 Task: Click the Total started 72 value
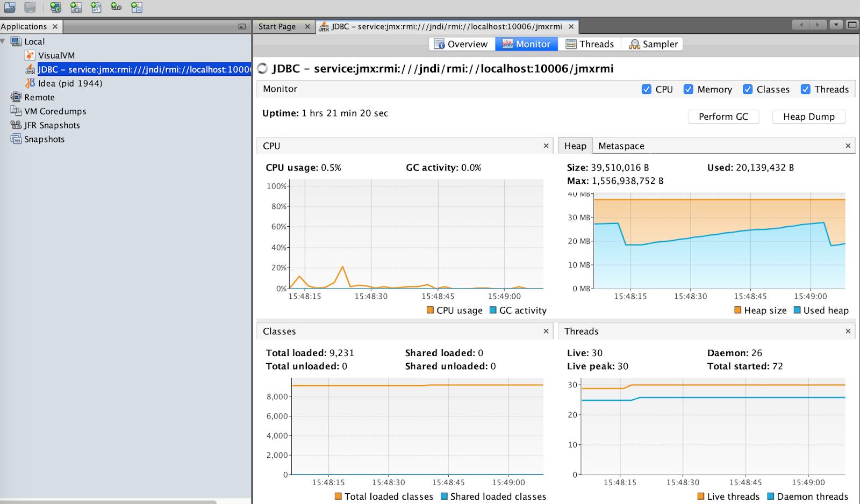click(778, 366)
